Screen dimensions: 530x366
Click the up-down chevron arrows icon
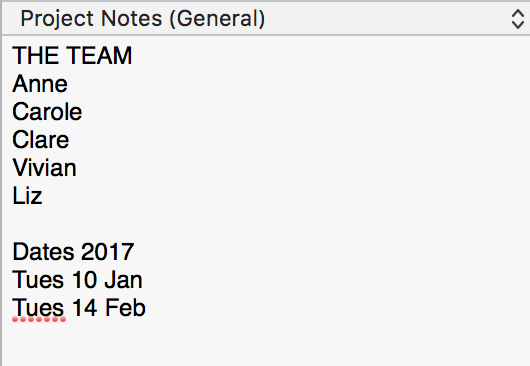click(x=517, y=19)
